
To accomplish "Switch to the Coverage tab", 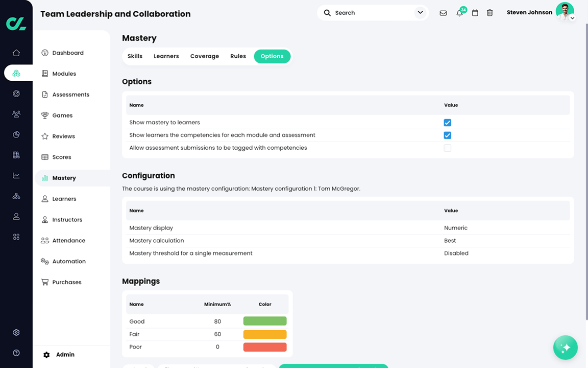I will 204,56.
